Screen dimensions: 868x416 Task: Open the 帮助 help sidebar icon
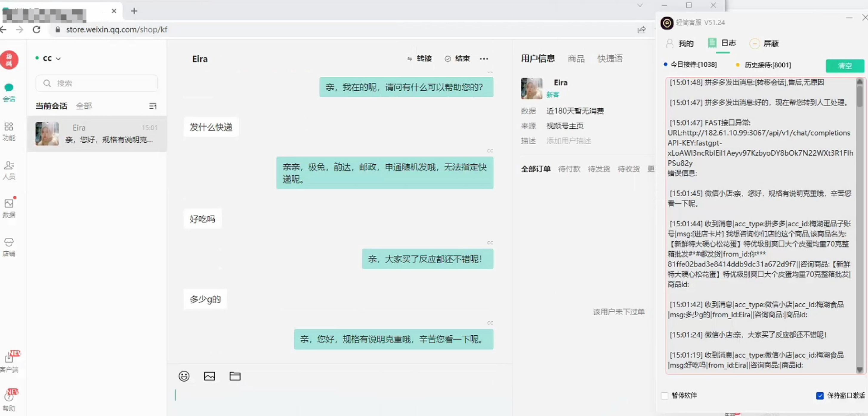pyautogui.click(x=9, y=401)
